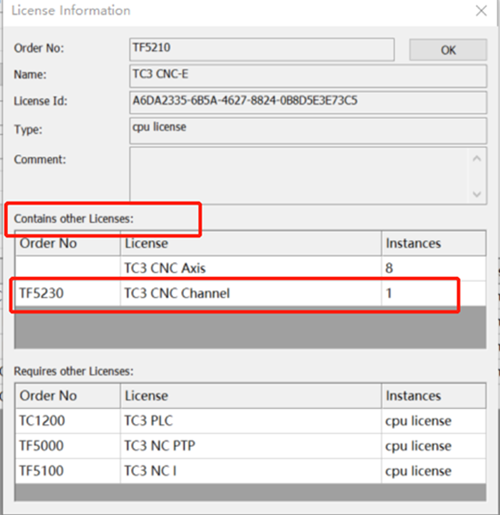Click inside the Comment text box
500x515 pixels.
click(299, 176)
